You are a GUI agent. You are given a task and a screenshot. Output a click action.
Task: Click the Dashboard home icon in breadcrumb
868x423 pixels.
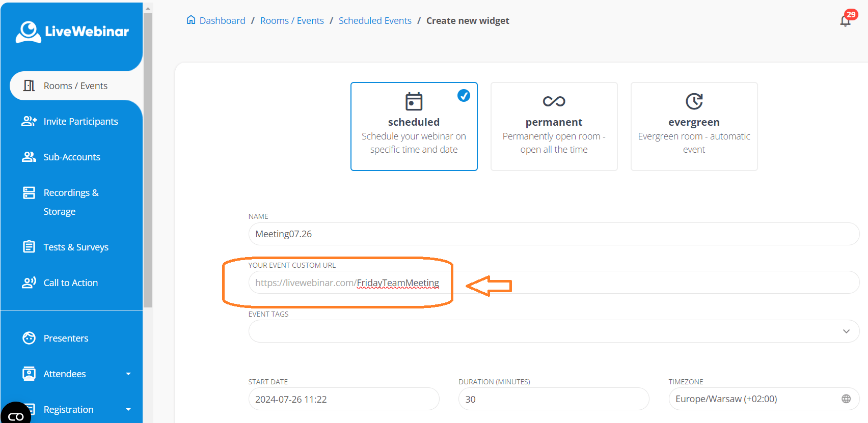(x=191, y=20)
